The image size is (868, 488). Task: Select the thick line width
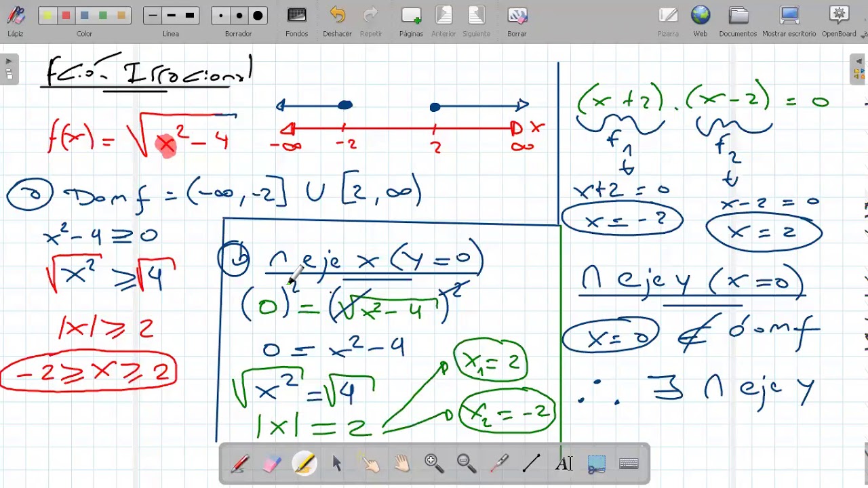[x=189, y=16]
